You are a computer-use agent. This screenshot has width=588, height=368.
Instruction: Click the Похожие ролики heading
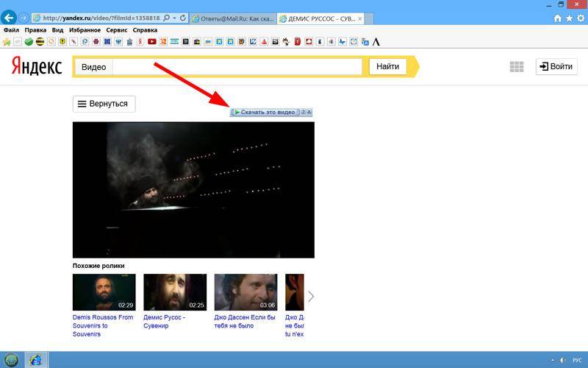click(98, 266)
